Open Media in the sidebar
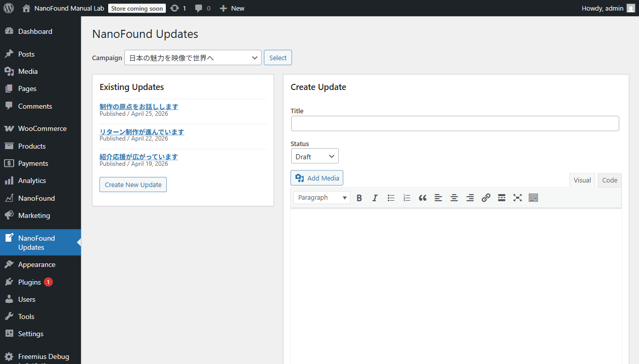The width and height of the screenshot is (639, 364). point(40,71)
